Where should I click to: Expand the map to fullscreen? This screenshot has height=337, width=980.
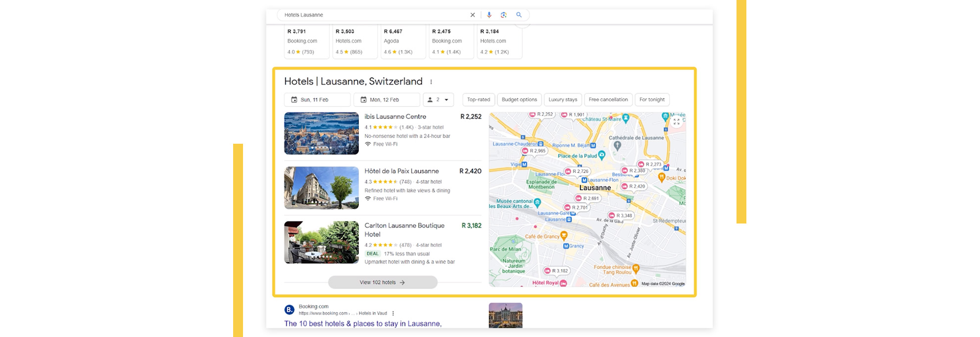tap(677, 121)
